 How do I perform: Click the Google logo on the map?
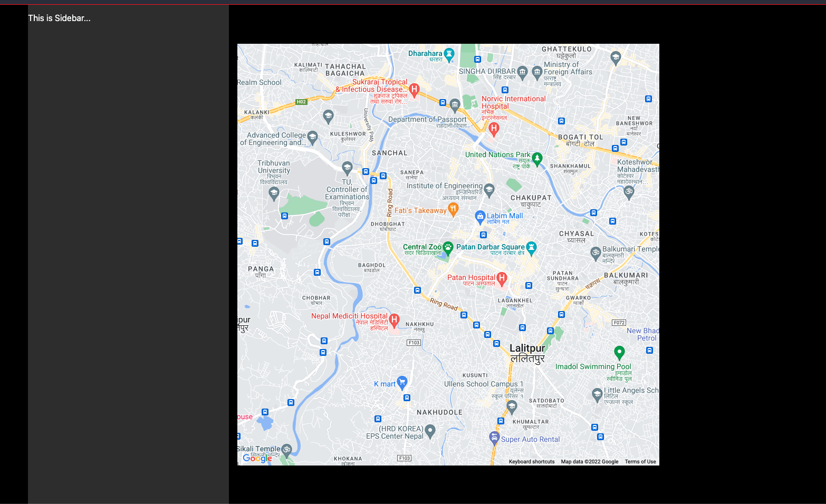(x=257, y=458)
